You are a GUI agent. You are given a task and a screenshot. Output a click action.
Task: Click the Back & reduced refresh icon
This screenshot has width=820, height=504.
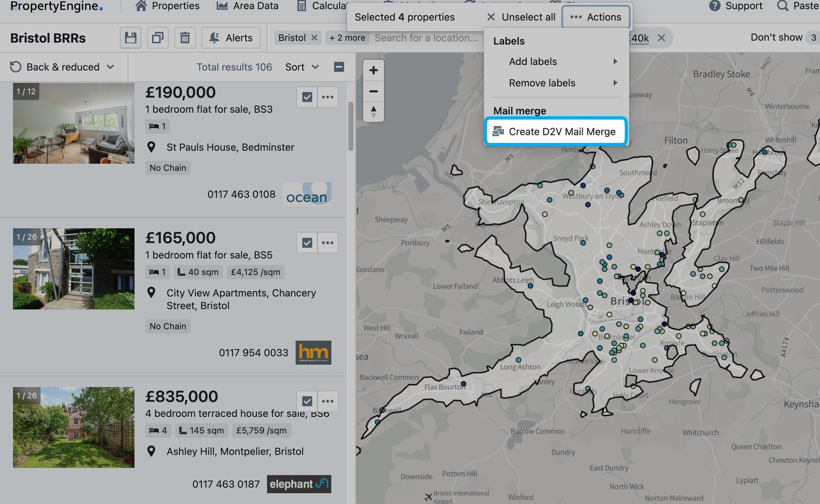pyautogui.click(x=16, y=66)
